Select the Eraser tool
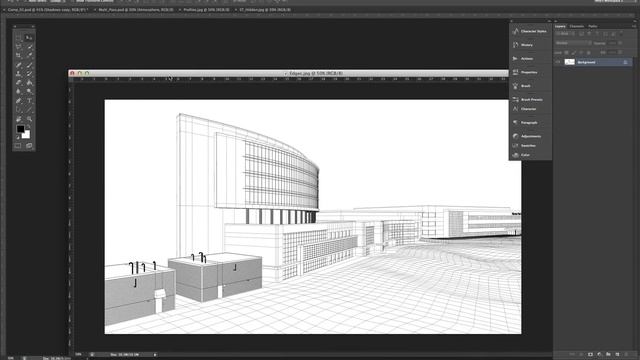The image size is (640, 360). point(18,83)
